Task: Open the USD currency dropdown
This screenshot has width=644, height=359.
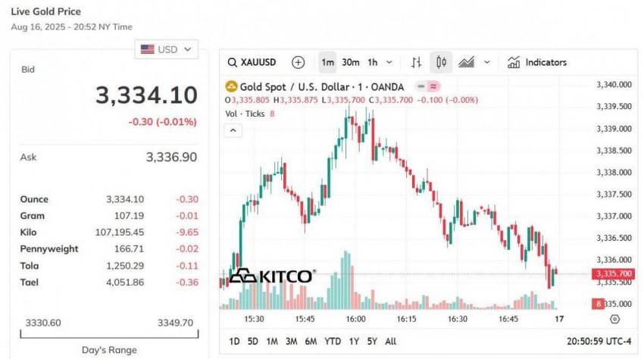Action: 167,49
